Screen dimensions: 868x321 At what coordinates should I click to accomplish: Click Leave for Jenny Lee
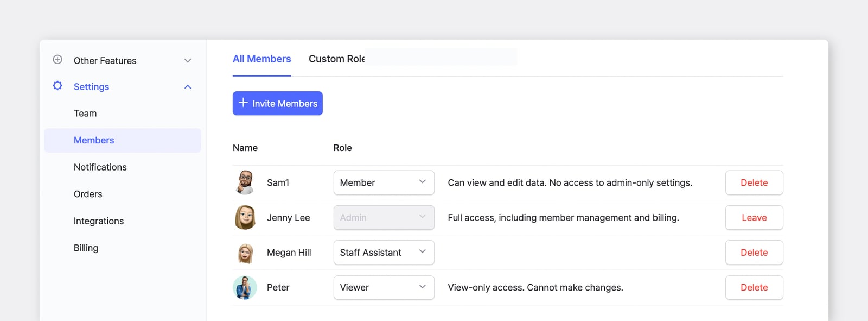(754, 217)
